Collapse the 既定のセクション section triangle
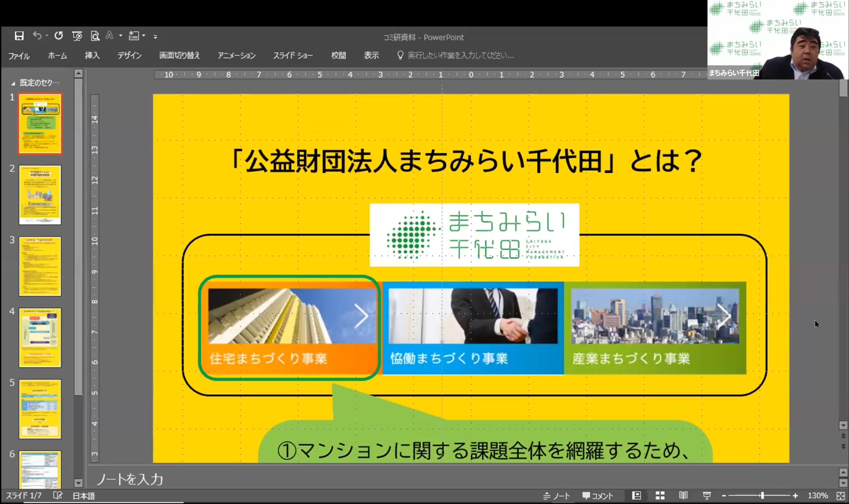 [13, 84]
